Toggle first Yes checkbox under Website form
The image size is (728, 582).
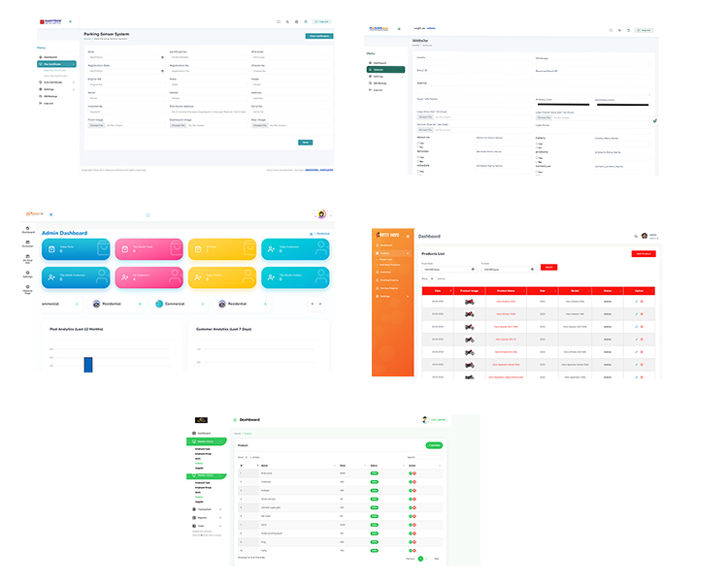tap(418, 142)
